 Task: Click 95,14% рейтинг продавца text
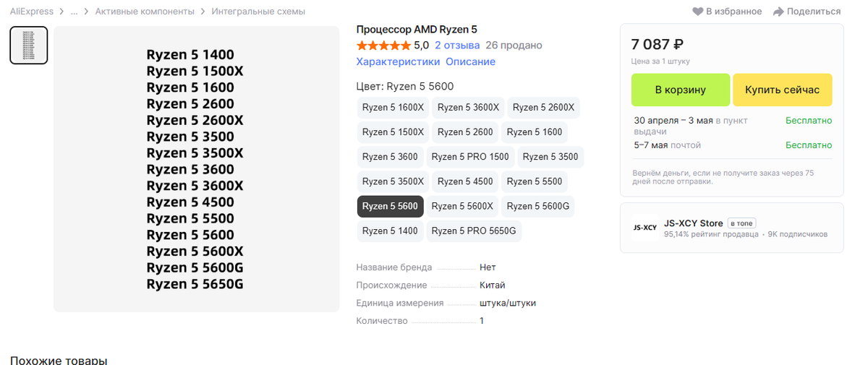pos(711,235)
